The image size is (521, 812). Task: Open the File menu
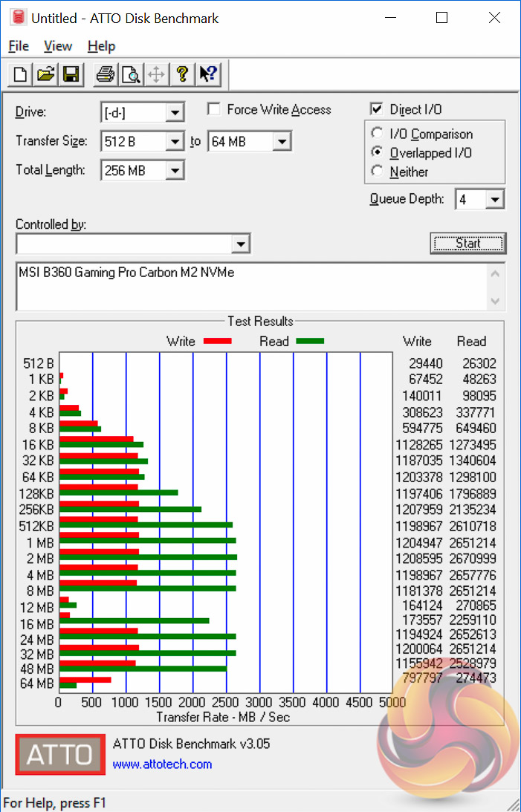point(19,46)
